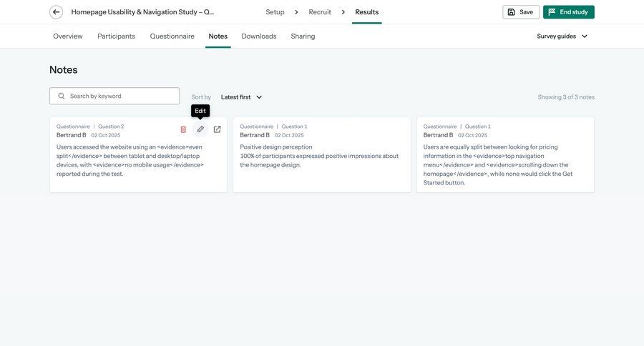Click the study title Homepage Usability & Navigation Study
This screenshot has height=346, width=644.
click(x=142, y=12)
